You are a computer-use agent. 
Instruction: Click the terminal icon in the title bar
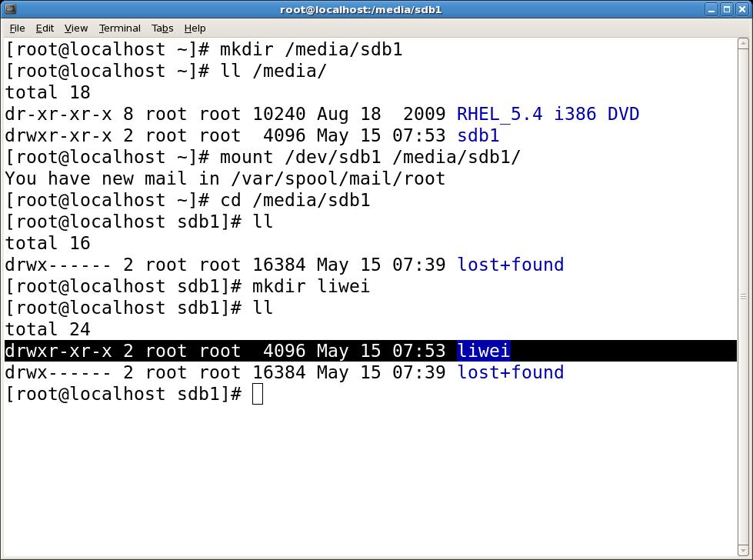(x=11, y=9)
